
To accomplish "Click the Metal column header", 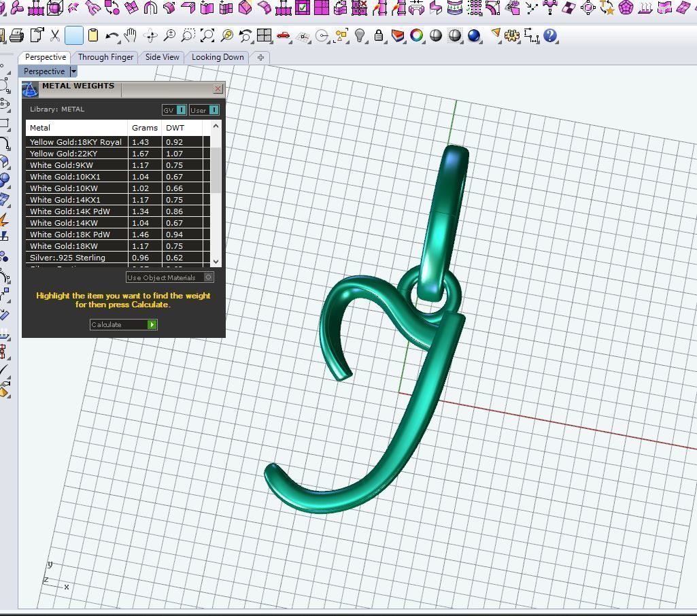I will pyautogui.click(x=76, y=128).
